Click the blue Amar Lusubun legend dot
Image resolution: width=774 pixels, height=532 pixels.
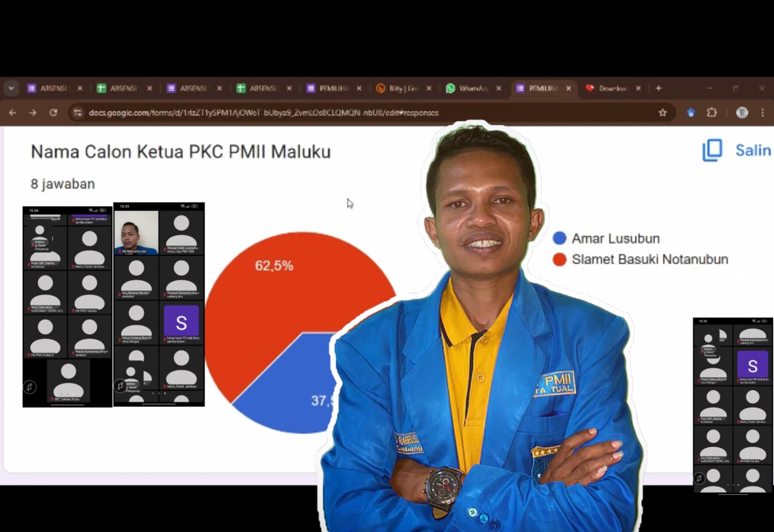click(560, 239)
